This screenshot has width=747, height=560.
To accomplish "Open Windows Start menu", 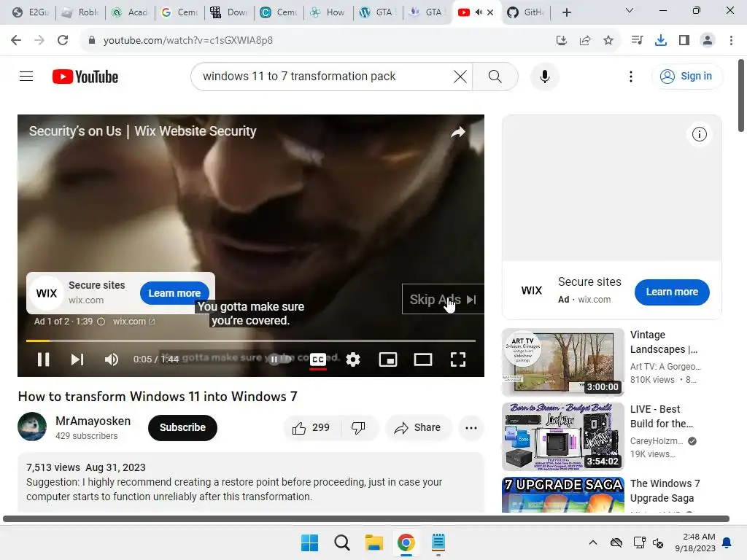I will click(x=309, y=542).
